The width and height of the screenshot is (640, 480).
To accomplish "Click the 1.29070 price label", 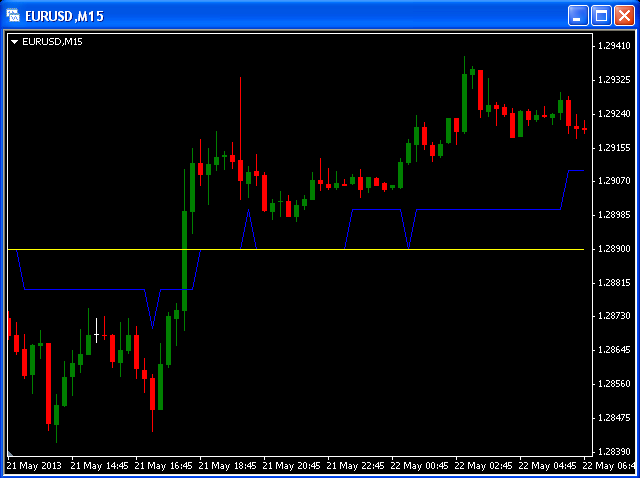I will [613, 181].
